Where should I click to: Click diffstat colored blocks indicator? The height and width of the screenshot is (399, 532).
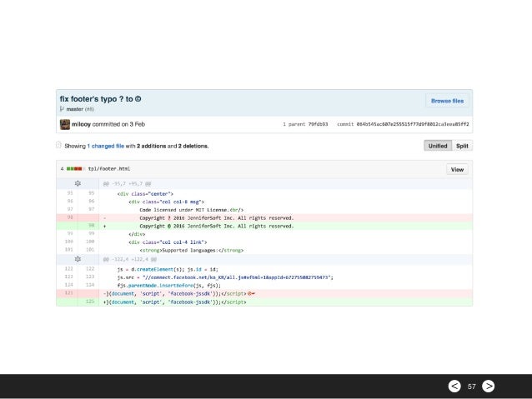point(74,169)
